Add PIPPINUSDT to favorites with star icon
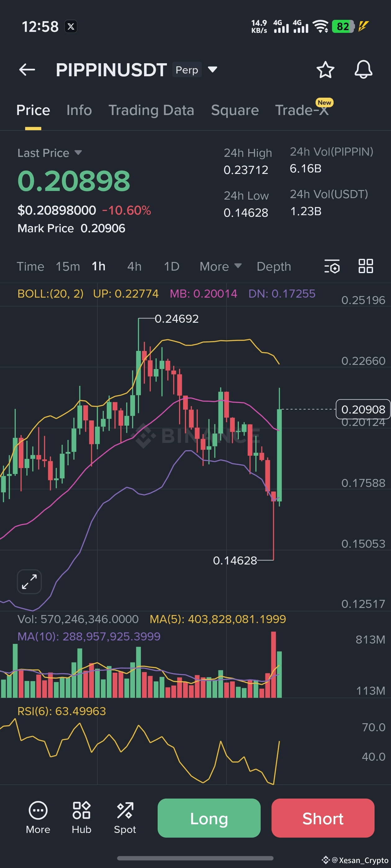 pos(325,70)
